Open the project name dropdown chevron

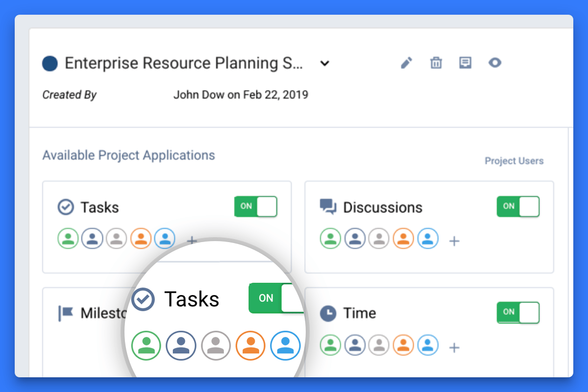324,63
